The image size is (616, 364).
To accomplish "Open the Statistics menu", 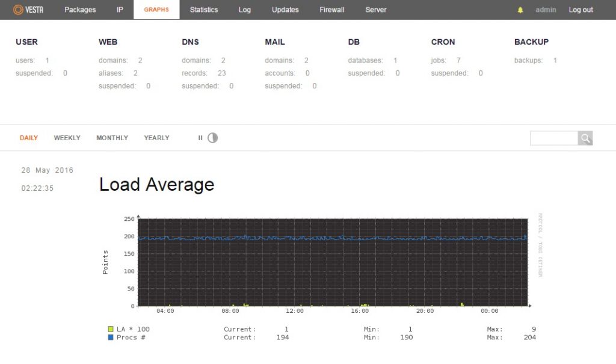I will tap(204, 10).
